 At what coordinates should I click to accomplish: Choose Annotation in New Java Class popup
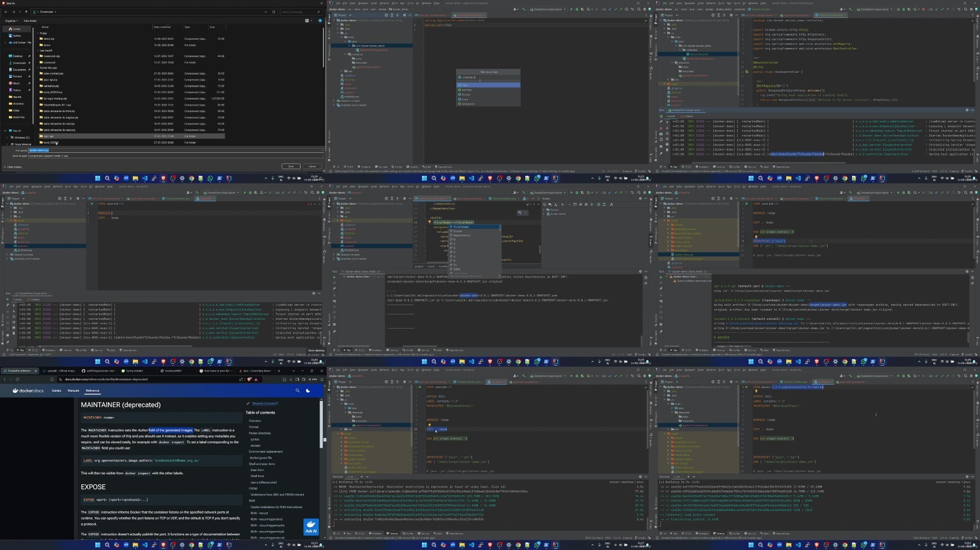pyautogui.click(x=489, y=104)
